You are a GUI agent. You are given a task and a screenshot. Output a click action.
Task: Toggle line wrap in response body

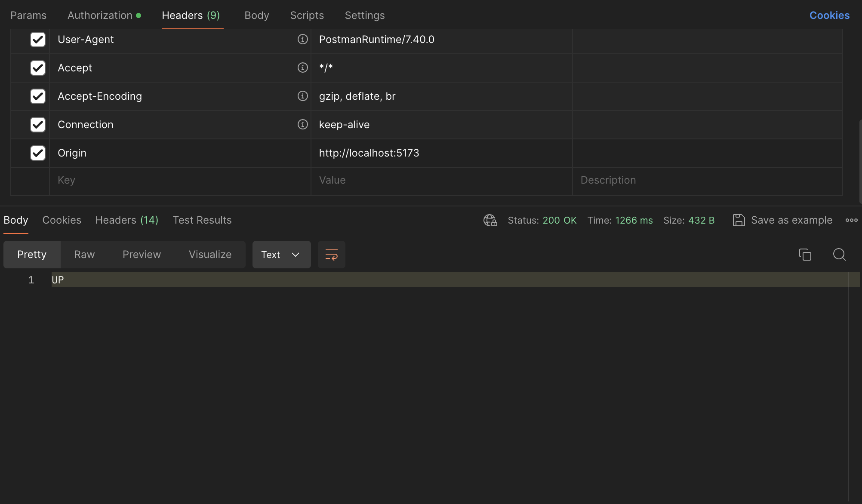click(331, 255)
